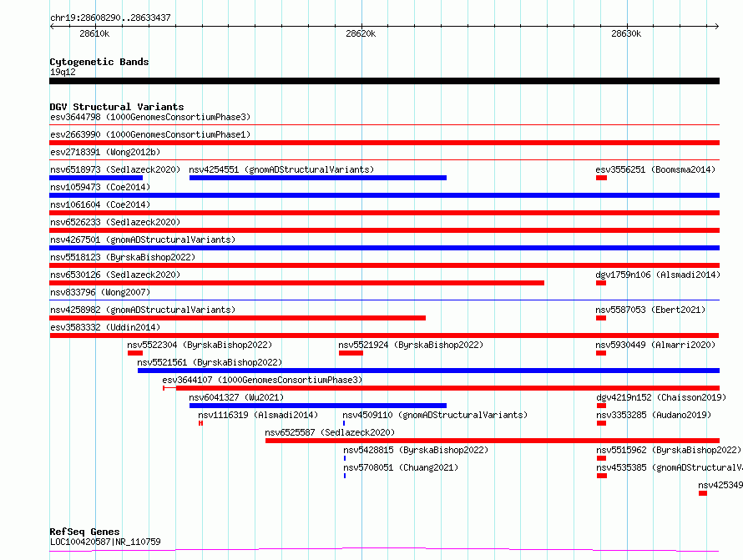Select the dgv1759n106 (Alsmadi2014) red marker
This screenshot has width=743, height=560.
tap(601, 283)
